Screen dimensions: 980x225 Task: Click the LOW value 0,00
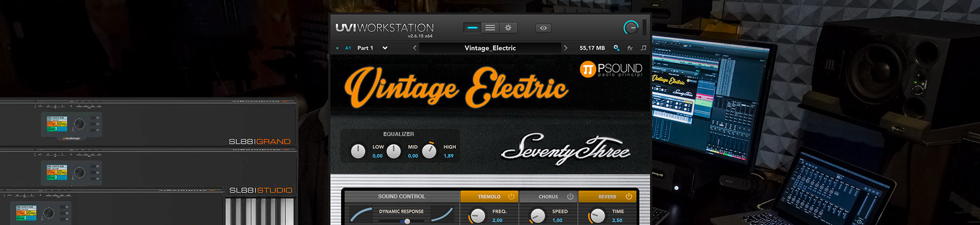tap(377, 156)
